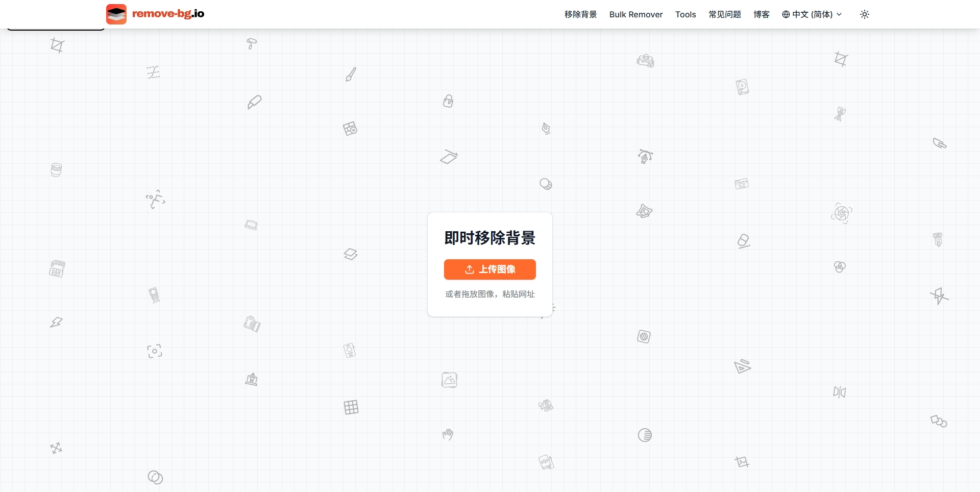The image size is (980, 492).
Task: Visit the 常见问题 FAQ link
Action: 724,14
